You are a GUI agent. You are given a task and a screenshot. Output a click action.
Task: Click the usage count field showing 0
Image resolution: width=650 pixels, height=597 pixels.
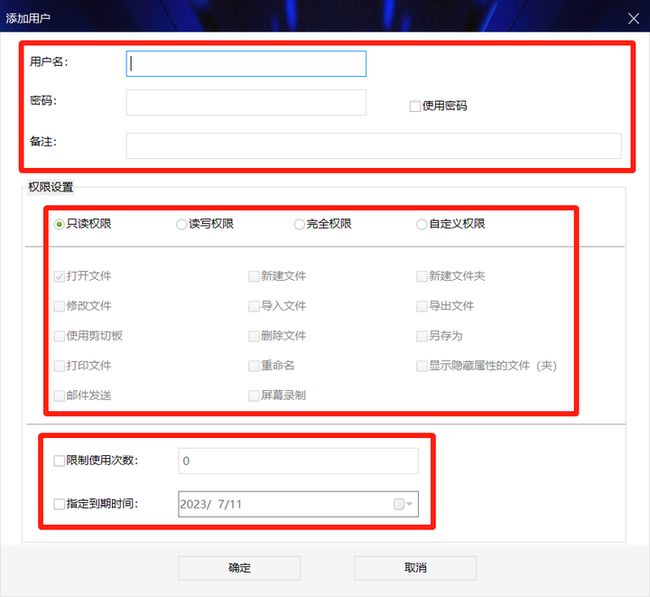point(298,461)
